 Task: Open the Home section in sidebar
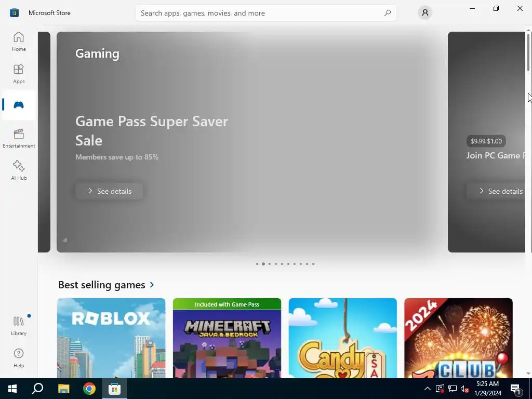pyautogui.click(x=19, y=42)
